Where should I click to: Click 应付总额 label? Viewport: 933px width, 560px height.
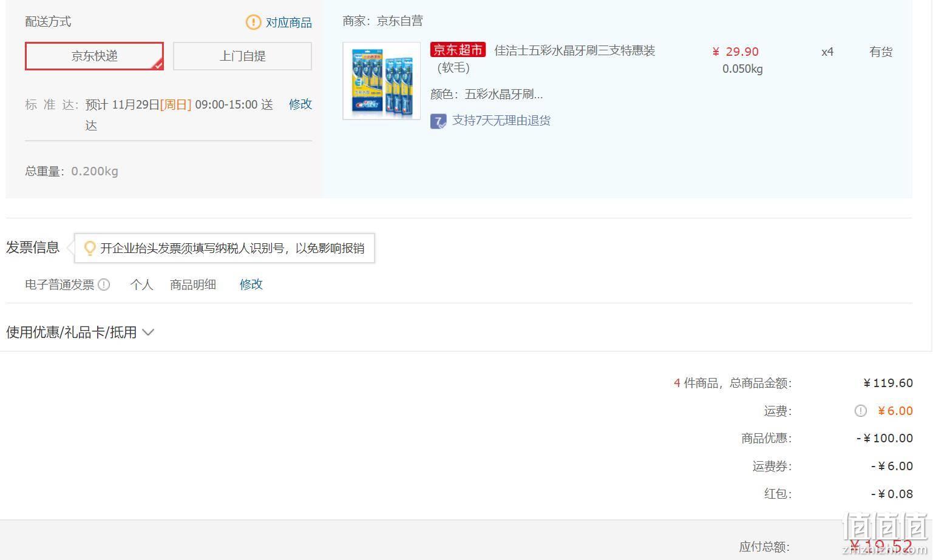764,547
